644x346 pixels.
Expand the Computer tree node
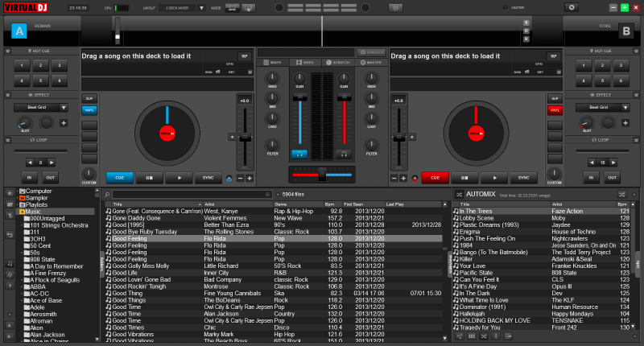pyautogui.click(x=18, y=192)
